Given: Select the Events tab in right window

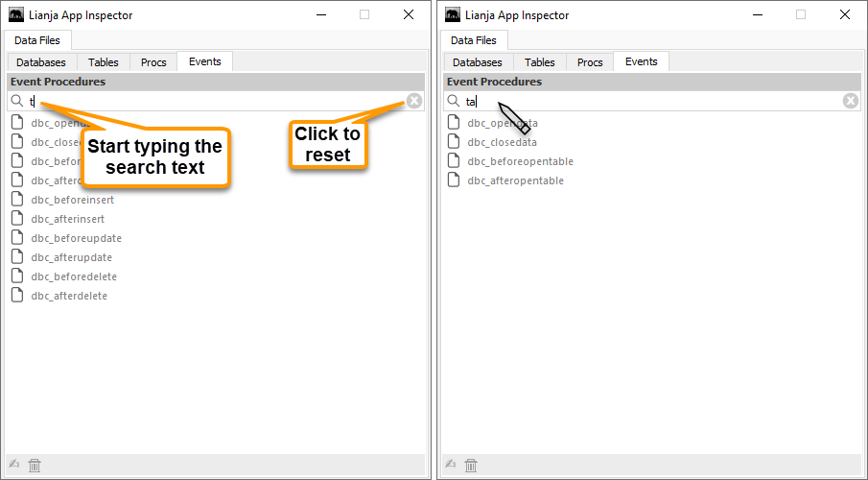Looking at the screenshot, I should (641, 61).
